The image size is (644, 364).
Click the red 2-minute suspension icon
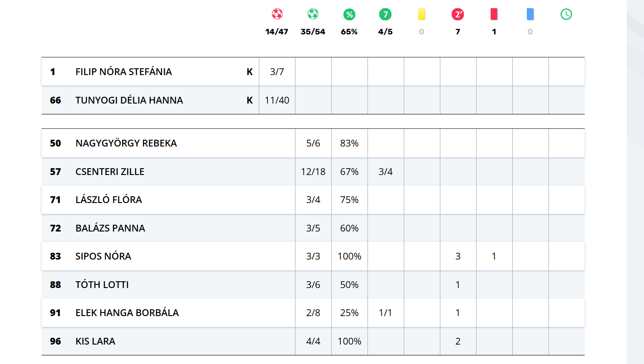[458, 14]
